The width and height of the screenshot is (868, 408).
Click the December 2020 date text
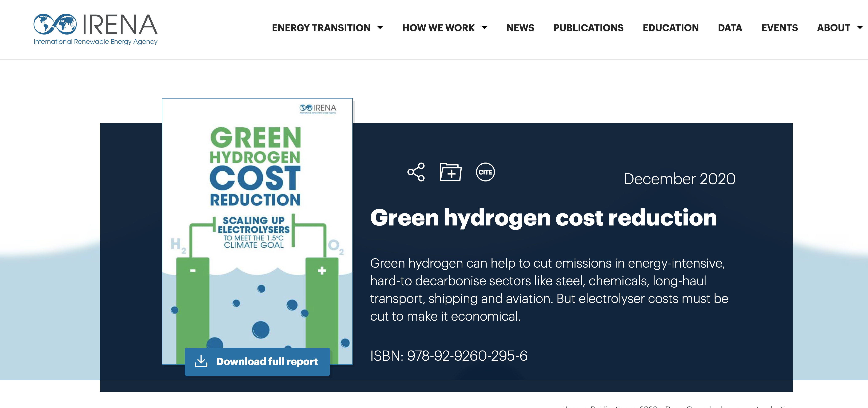tap(679, 179)
